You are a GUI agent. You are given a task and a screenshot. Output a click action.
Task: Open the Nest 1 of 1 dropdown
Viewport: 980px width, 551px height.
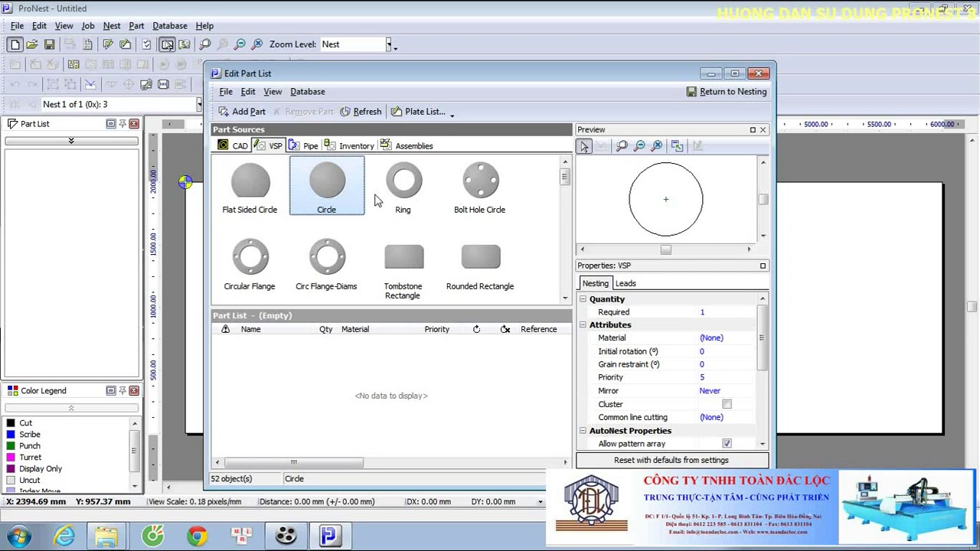click(200, 104)
